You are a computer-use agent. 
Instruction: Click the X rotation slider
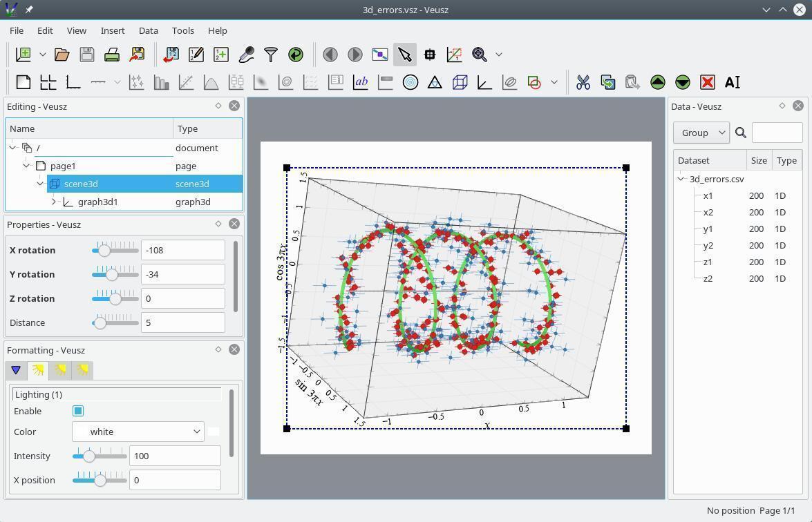[115, 251]
